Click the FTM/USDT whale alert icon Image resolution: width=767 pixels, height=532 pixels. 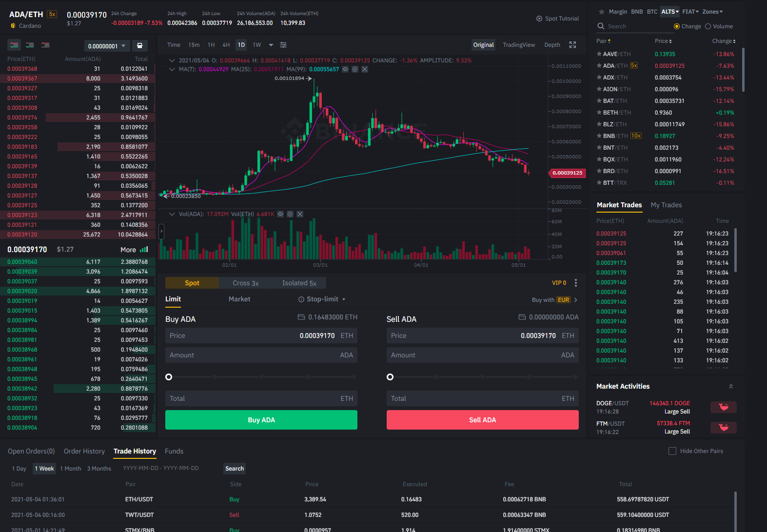[724, 428]
